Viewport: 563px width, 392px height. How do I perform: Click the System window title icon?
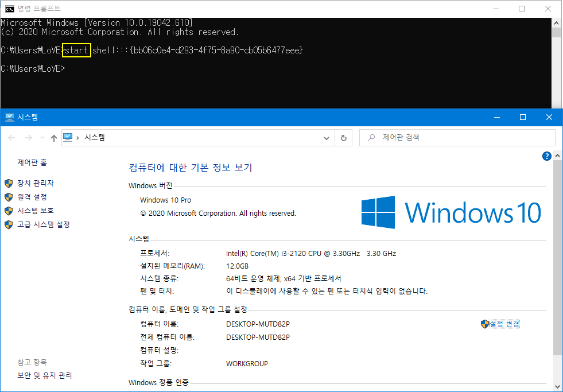coord(9,118)
